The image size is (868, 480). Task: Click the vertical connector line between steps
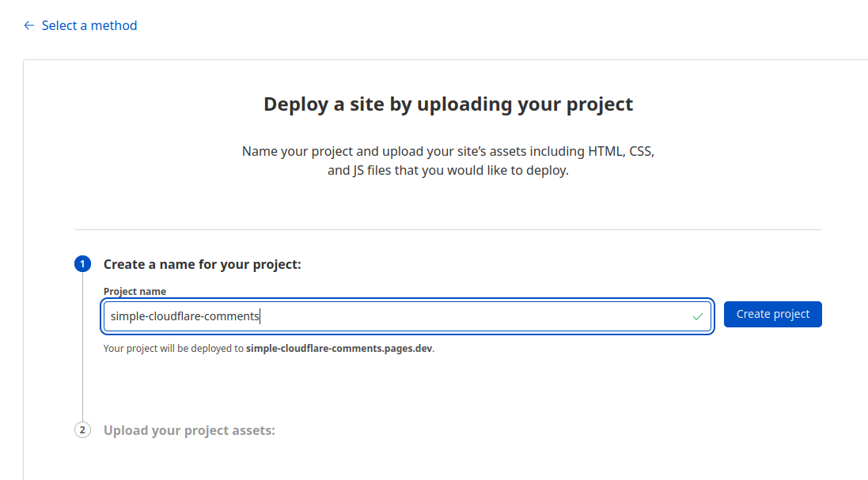[82, 380]
